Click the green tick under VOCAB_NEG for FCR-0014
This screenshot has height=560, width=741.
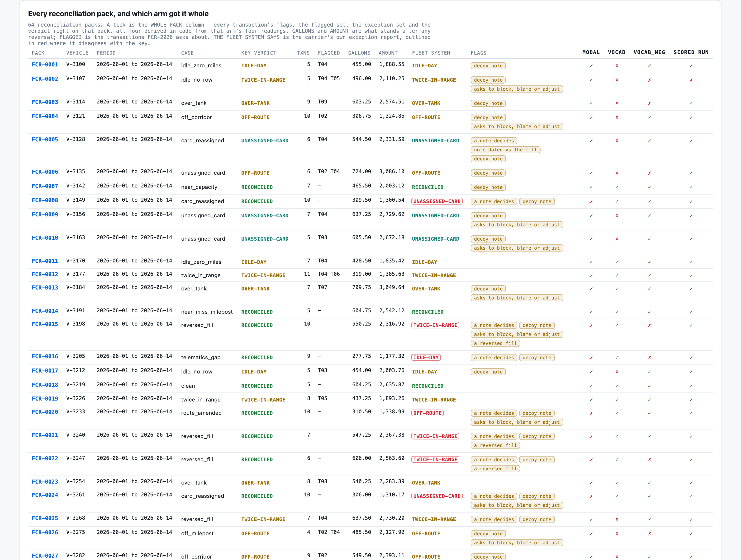coord(650,312)
